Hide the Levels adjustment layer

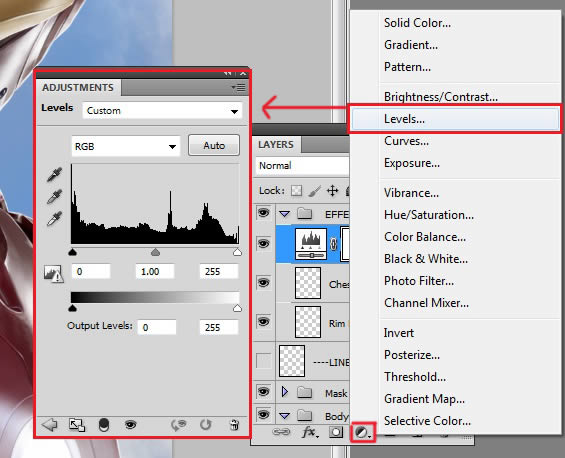(264, 244)
